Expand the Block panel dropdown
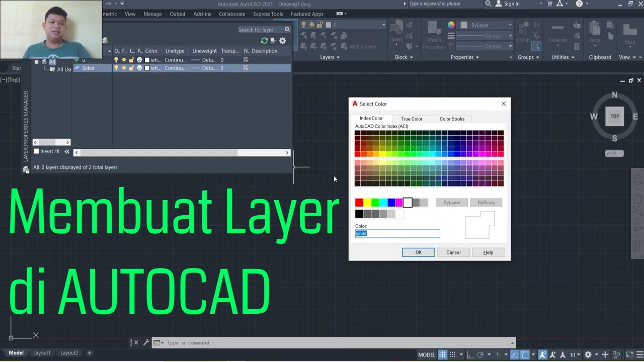The height and width of the screenshot is (362, 644). point(404,57)
